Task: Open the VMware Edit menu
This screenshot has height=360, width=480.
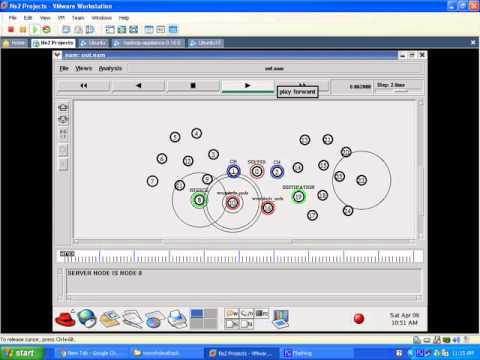Action: tap(28, 18)
